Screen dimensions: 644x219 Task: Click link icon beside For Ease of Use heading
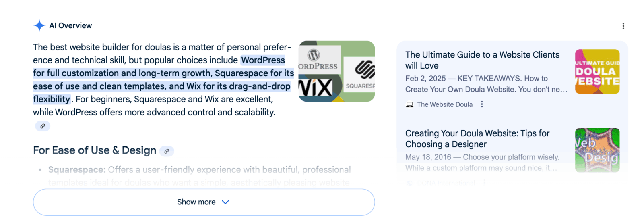click(167, 151)
